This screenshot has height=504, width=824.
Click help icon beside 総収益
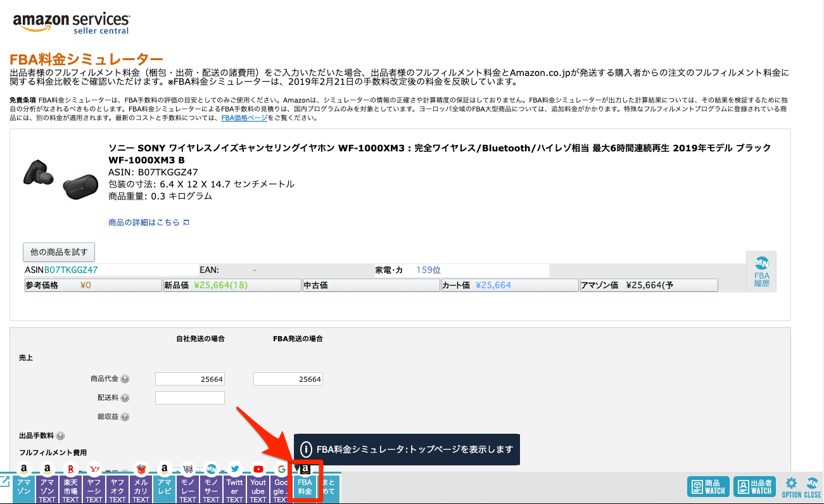[x=125, y=417]
